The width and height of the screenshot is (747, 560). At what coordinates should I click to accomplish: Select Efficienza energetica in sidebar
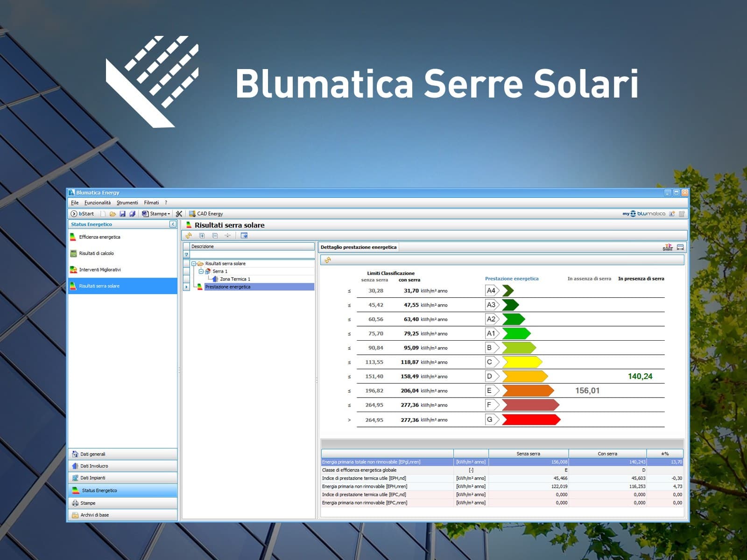click(122, 237)
